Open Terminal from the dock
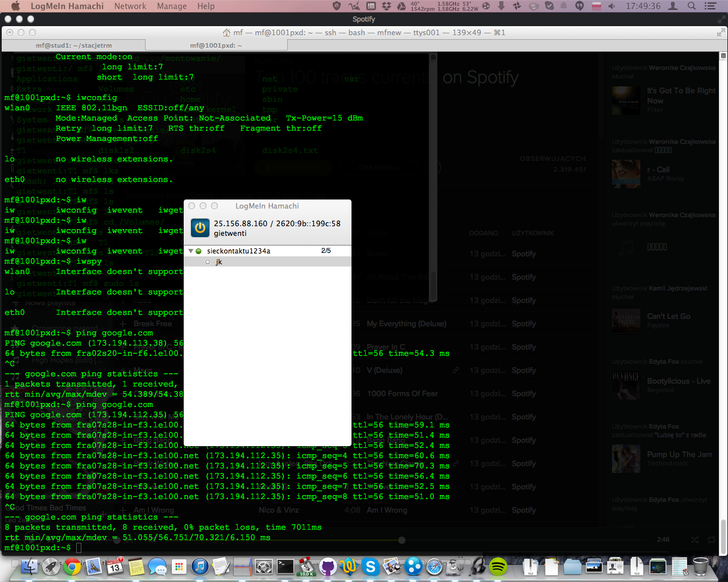Viewport: 728px width, 582px height. pos(285,567)
